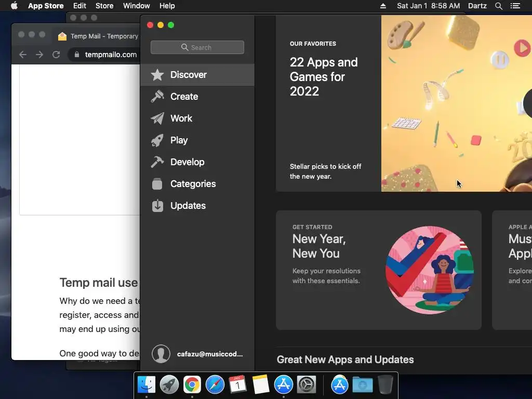
Task: Click the running App Store Dock icon
Action: pyautogui.click(x=283, y=385)
